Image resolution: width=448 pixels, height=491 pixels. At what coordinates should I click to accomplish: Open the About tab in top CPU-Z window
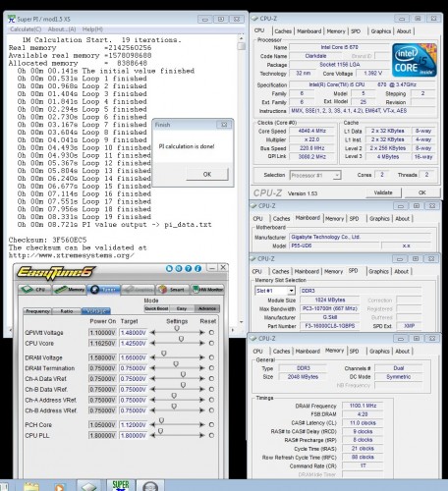(x=404, y=31)
